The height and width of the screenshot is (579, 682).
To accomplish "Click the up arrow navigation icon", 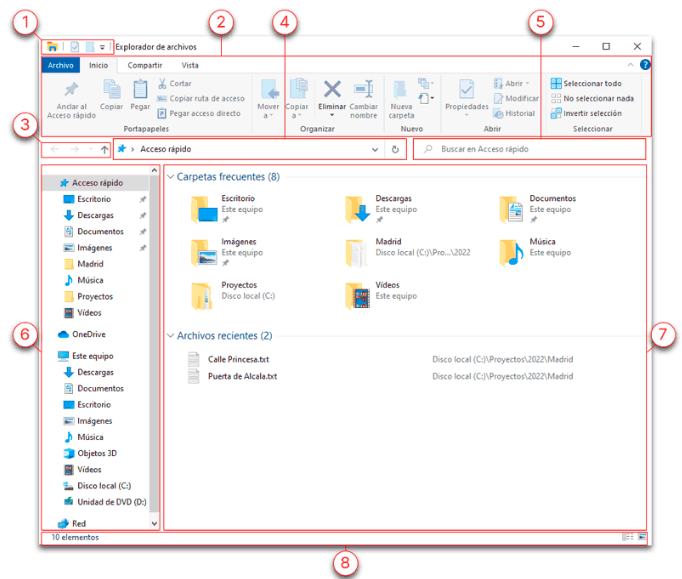I will point(104,149).
